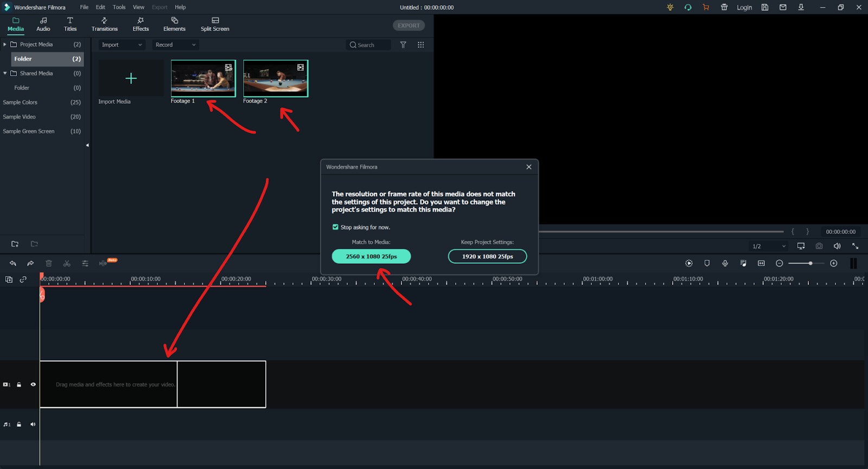Open the Record dropdown
Viewport: 868px width, 469px height.
(x=175, y=45)
